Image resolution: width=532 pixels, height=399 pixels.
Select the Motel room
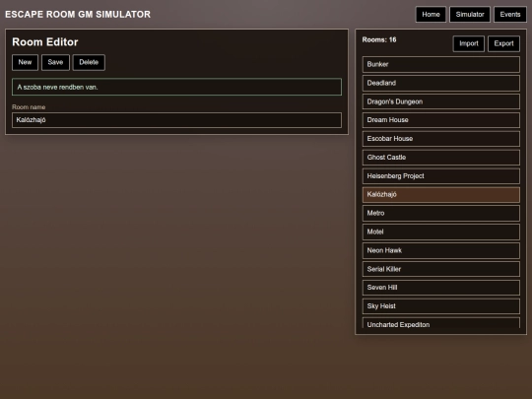point(441,233)
